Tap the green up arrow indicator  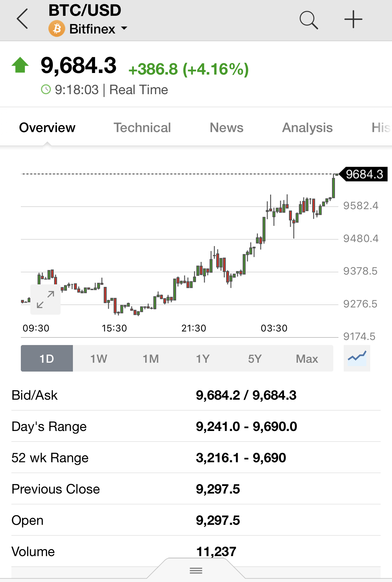20,65
